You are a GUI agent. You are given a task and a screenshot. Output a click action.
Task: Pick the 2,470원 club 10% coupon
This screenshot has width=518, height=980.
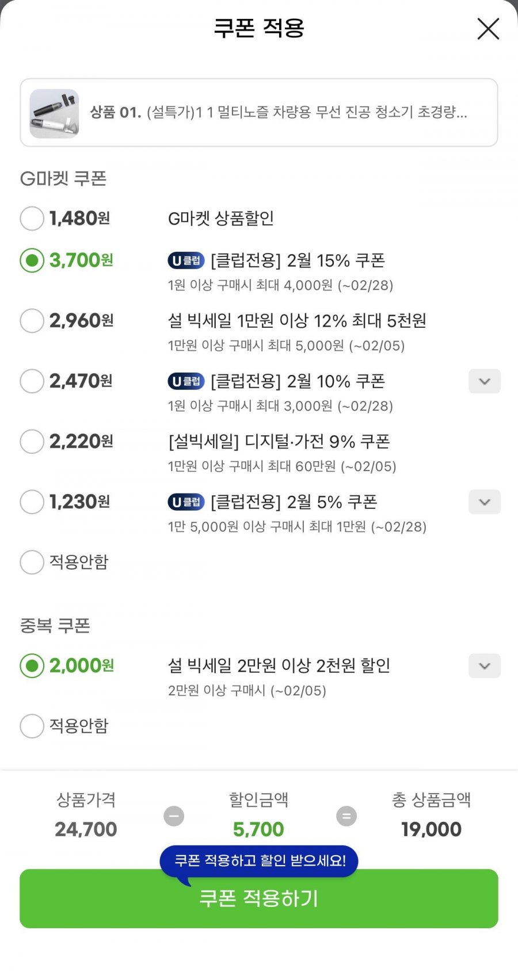(x=32, y=381)
